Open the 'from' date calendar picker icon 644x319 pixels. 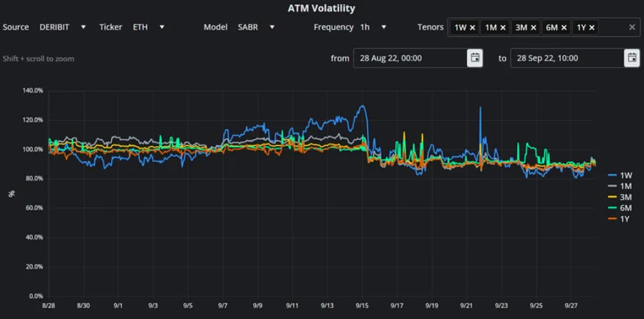click(474, 58)
